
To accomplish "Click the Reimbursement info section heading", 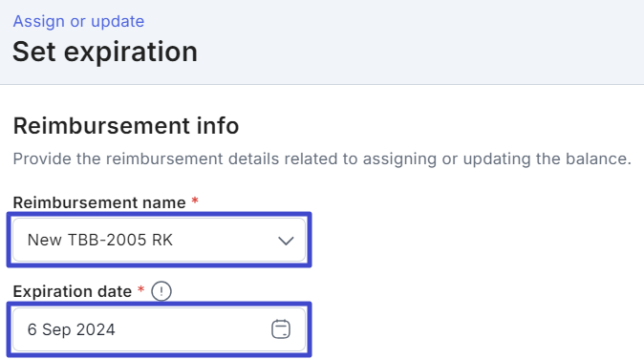I will click(126, 125).
